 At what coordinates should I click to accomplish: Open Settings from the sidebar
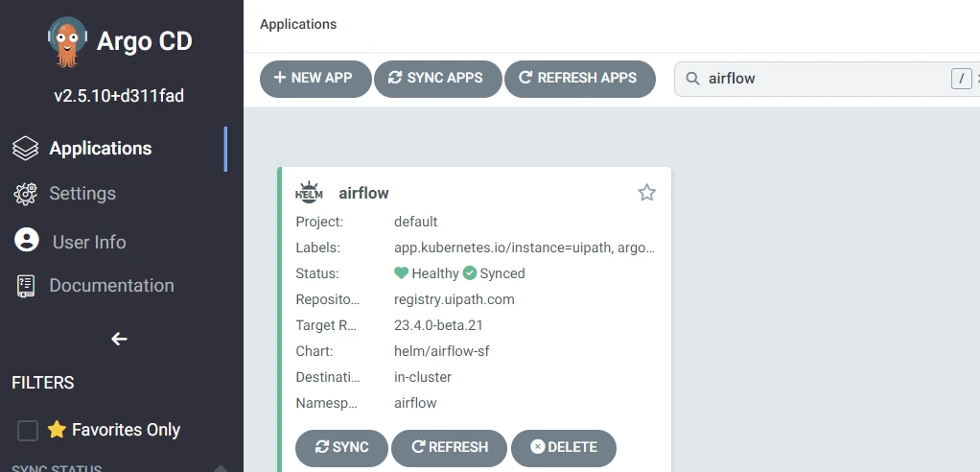point(82,194)
